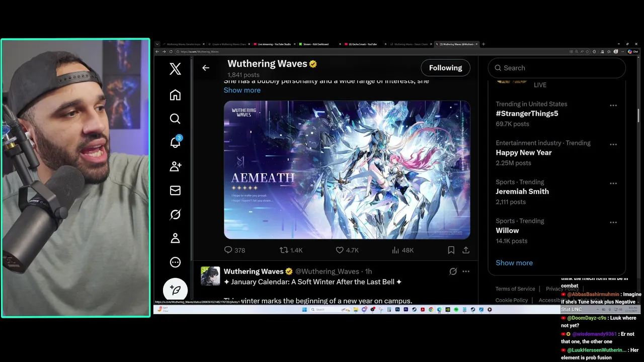644x362 pixels.
Task: Open File Explorer on taskbar
Action: click(356, 310)
